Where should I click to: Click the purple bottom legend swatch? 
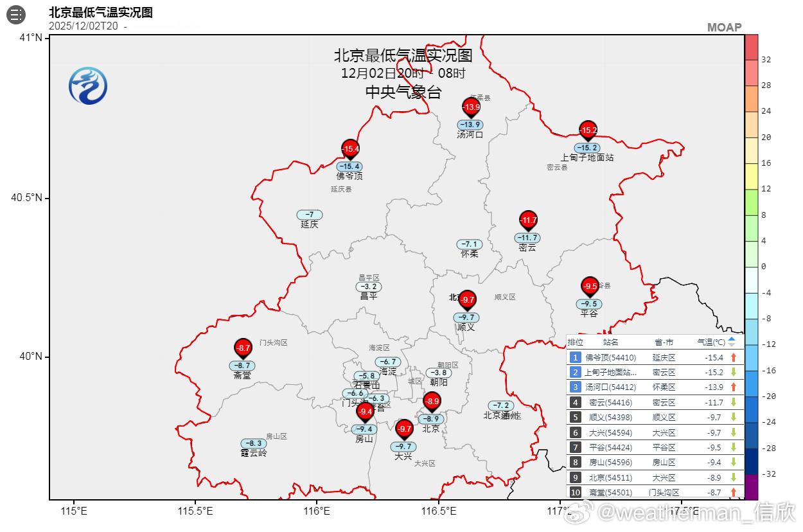pos(751,487)
